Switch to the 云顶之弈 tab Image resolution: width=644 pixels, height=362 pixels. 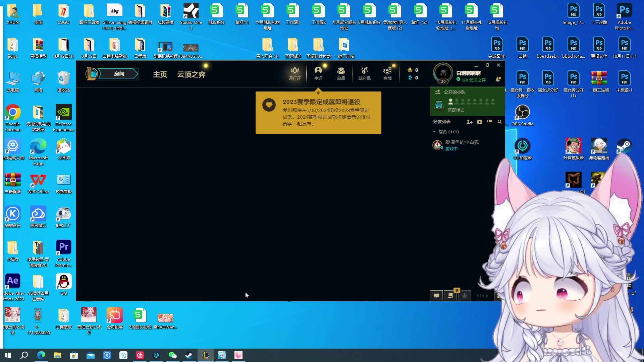(x=191, y=74)
